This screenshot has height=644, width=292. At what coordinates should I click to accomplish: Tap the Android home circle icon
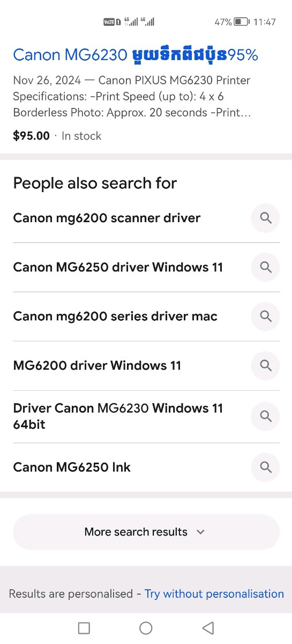click(x=146, y=628)
